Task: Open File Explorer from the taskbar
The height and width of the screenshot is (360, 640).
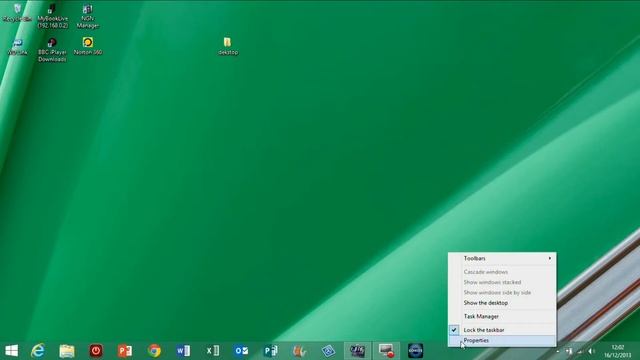Action: click(67, 351)
